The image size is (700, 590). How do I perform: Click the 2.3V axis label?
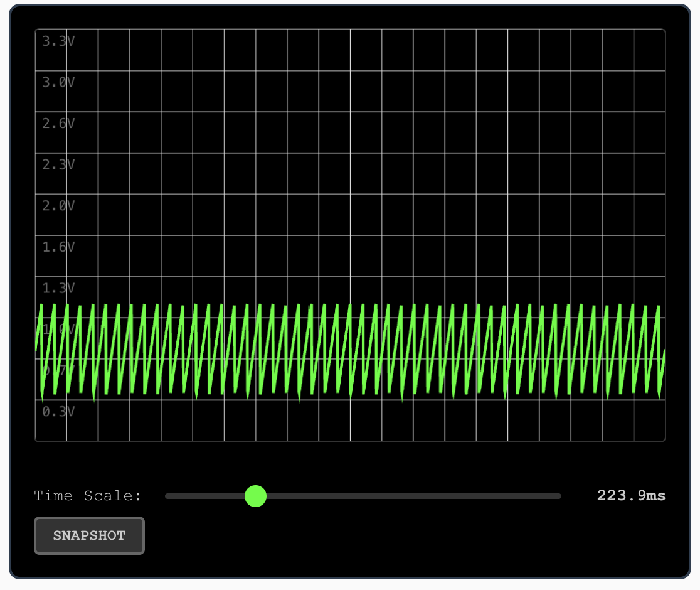(58, 165)
